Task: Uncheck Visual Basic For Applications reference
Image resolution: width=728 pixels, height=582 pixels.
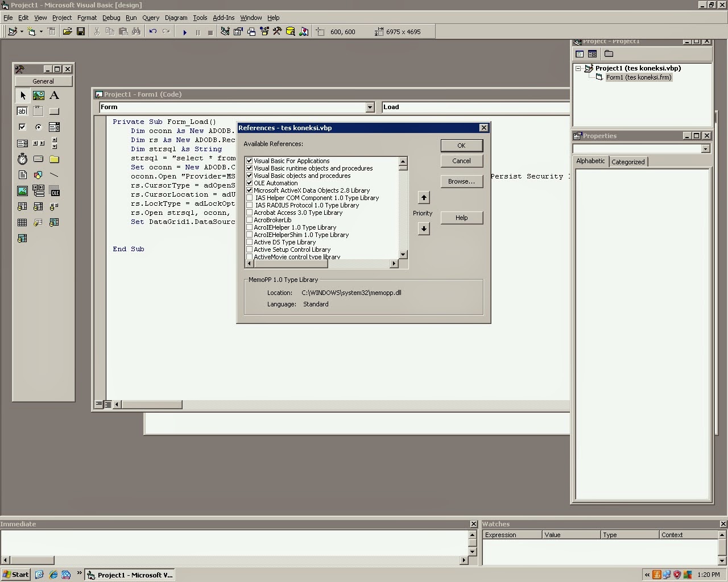Action: pyautogui.click(x=249, y=161)
